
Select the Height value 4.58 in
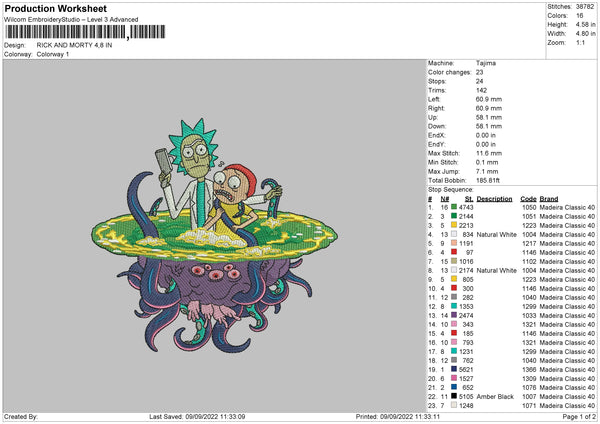(x=585, y=24)
